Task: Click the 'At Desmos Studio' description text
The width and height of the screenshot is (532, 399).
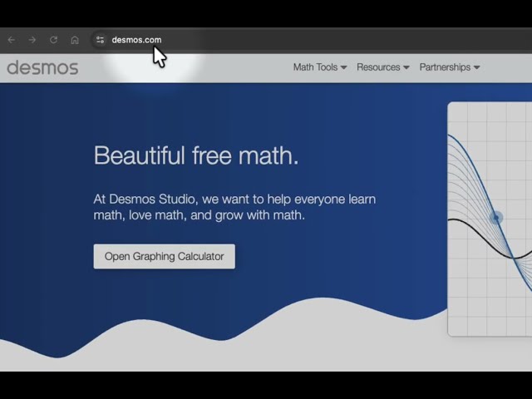Action: (234, 207)
